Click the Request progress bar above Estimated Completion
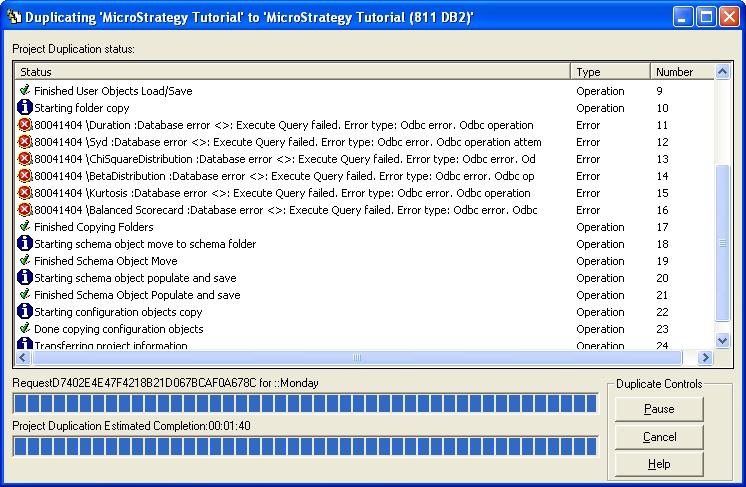746x487 pixels. [305, 403]
